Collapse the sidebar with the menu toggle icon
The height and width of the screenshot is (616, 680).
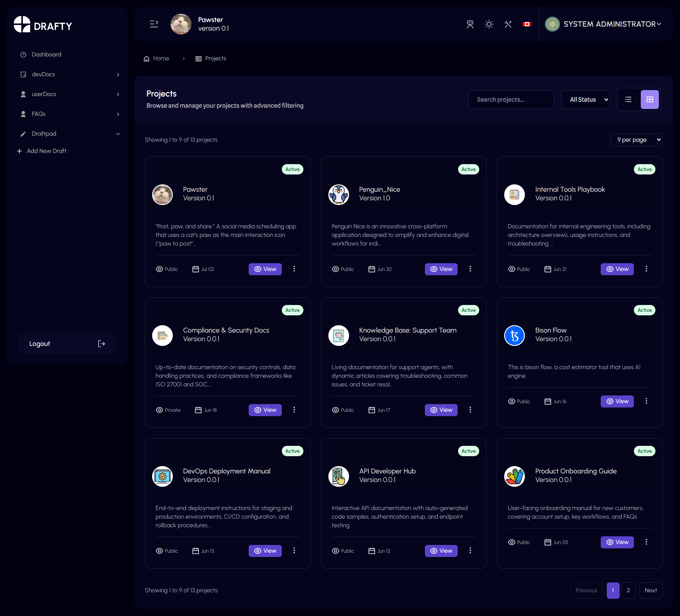[x=154, y=24]
